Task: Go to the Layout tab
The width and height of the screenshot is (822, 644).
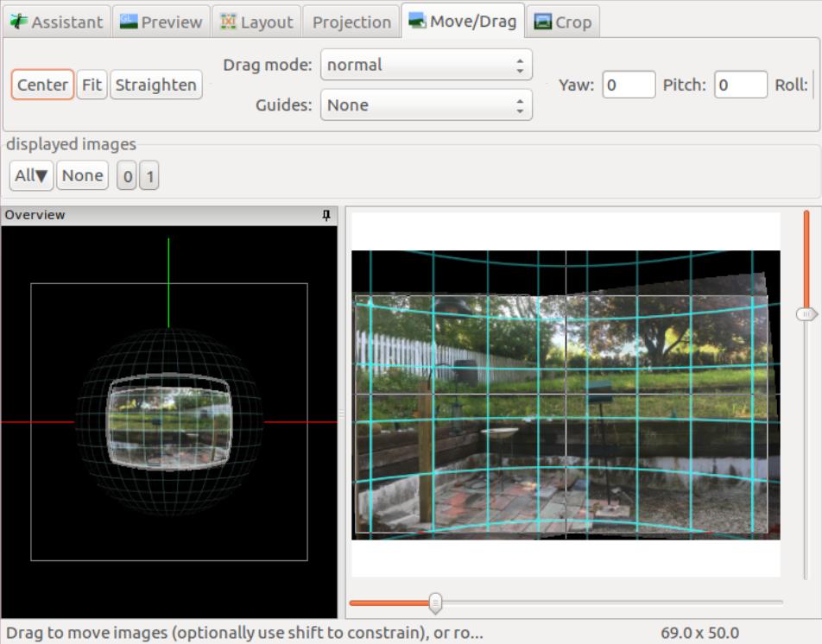Action: tap(256, 22)
